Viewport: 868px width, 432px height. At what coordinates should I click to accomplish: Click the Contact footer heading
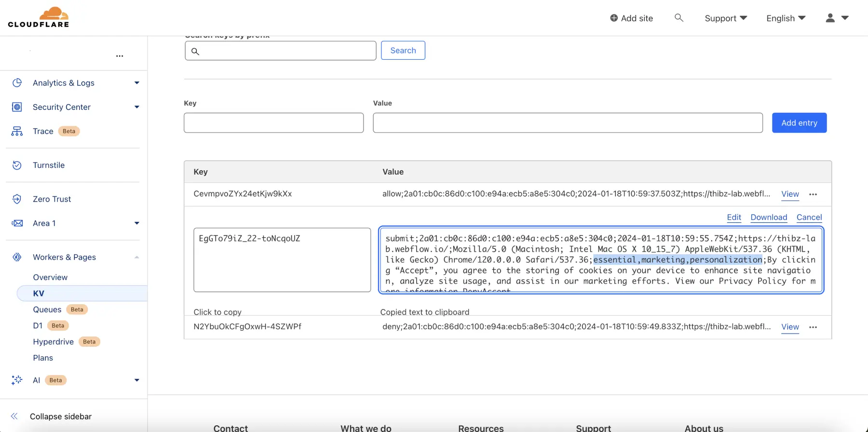tap(231, 428)
